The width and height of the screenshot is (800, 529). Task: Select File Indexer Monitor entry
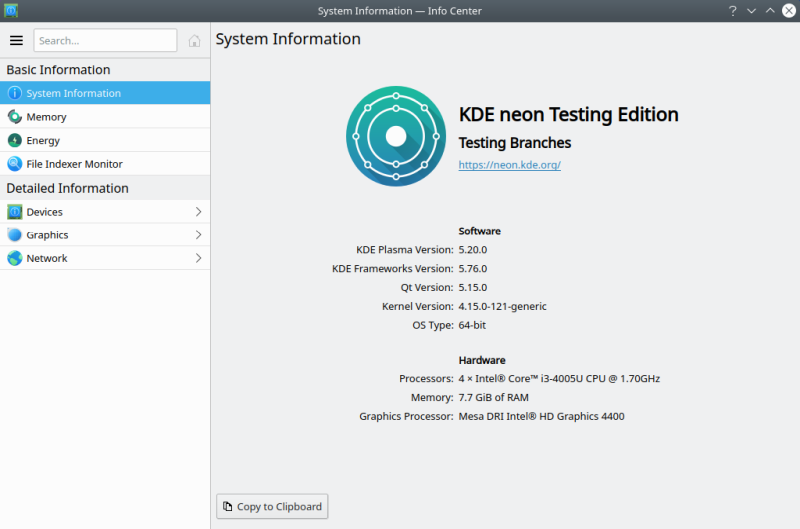coord(75,164)
